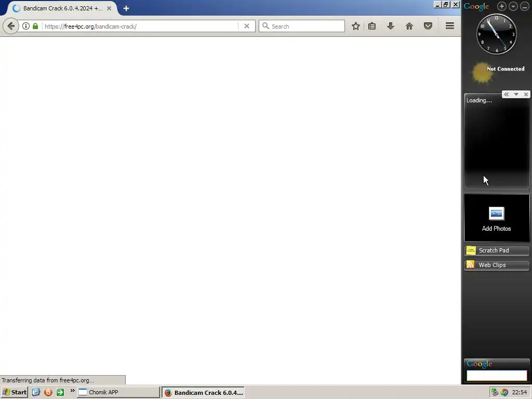This screenshot has width=532, height=399.
Task: Click the Not Connected weather status
Action: pyautogui.click(x=506, y=69)
